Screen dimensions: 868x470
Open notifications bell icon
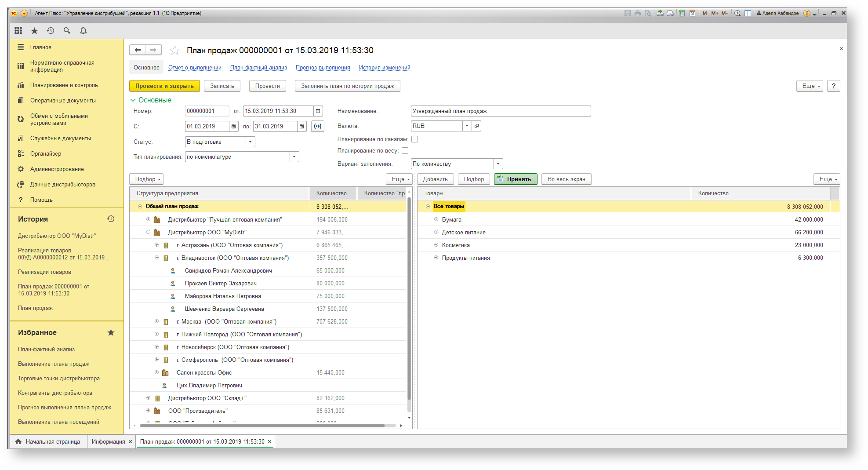coord(83,30)
